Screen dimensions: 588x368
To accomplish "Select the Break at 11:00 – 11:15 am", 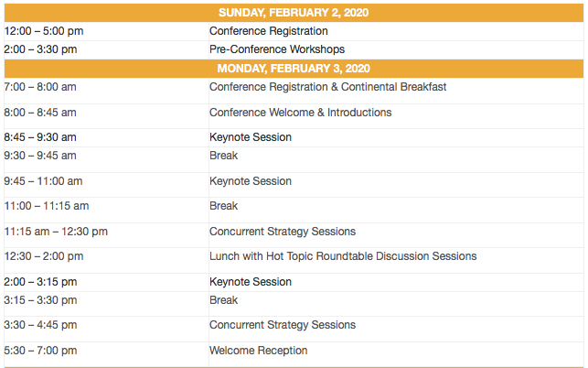I will 223,206.
